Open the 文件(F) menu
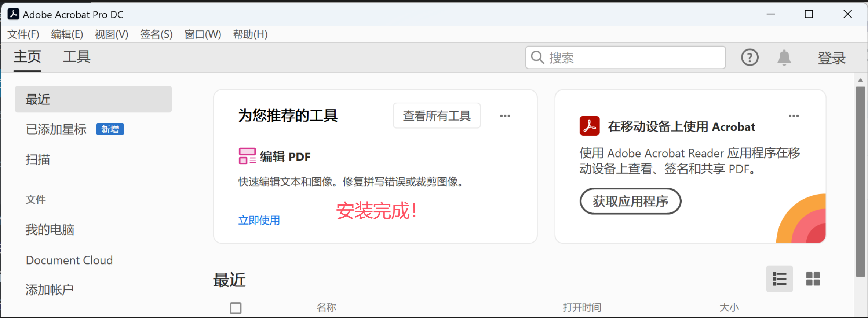Viewport: 868px width, 318px height. (23, 34)
